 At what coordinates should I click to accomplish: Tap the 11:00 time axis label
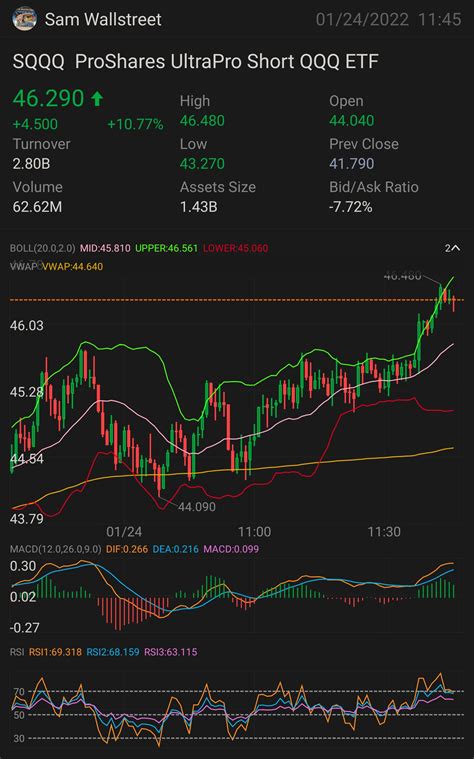[254, 531]
